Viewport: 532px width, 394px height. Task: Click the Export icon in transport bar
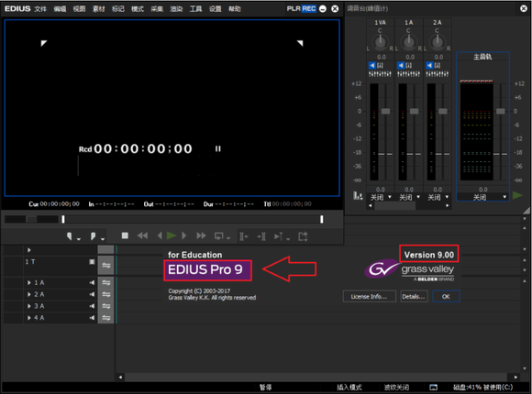pyautogui.click(x=303, y=236)
